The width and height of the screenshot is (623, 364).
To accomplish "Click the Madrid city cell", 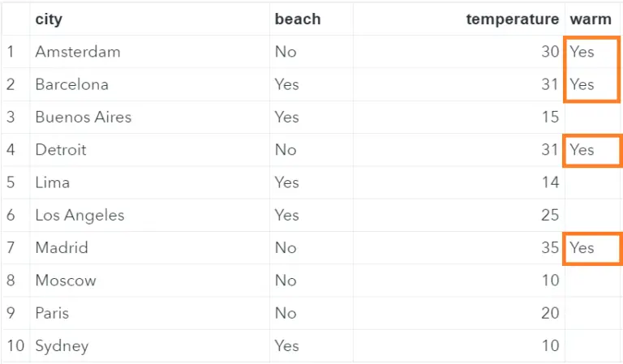I will pos(62,248).
